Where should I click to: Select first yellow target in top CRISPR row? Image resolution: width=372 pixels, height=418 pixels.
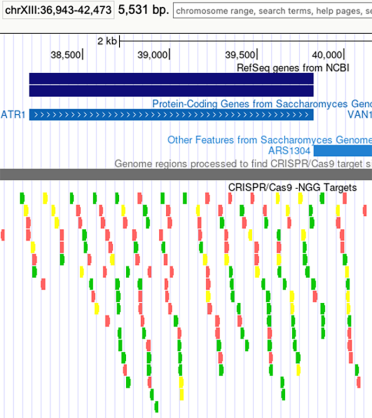(x=45, y=198)
